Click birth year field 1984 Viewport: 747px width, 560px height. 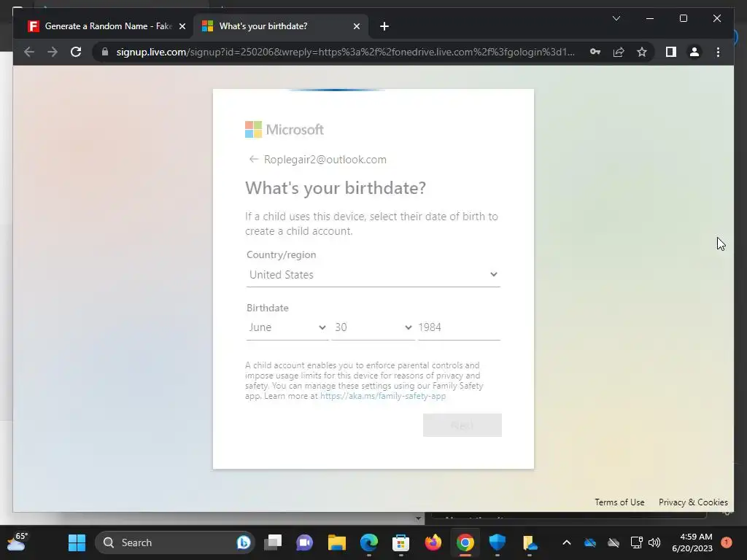point(459,327)
